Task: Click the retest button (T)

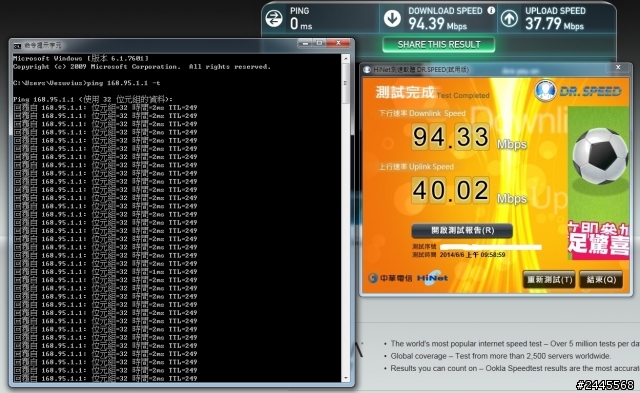Action: click(549, 280)
